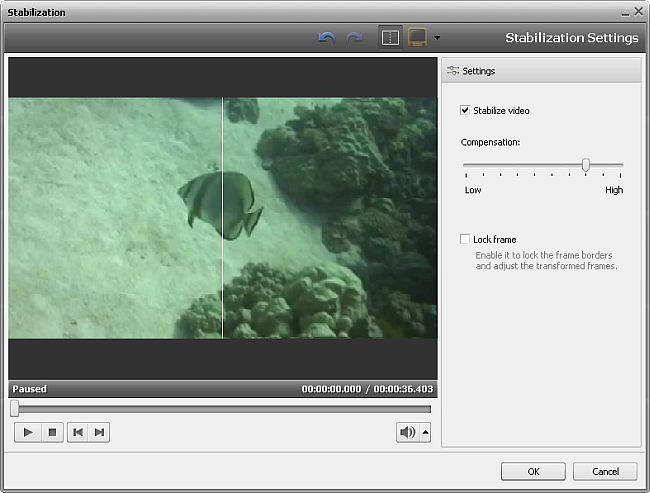Open the preview mode dropdown arrow
Viewport: 650px width, 493px height.
(x=437, y=38)
